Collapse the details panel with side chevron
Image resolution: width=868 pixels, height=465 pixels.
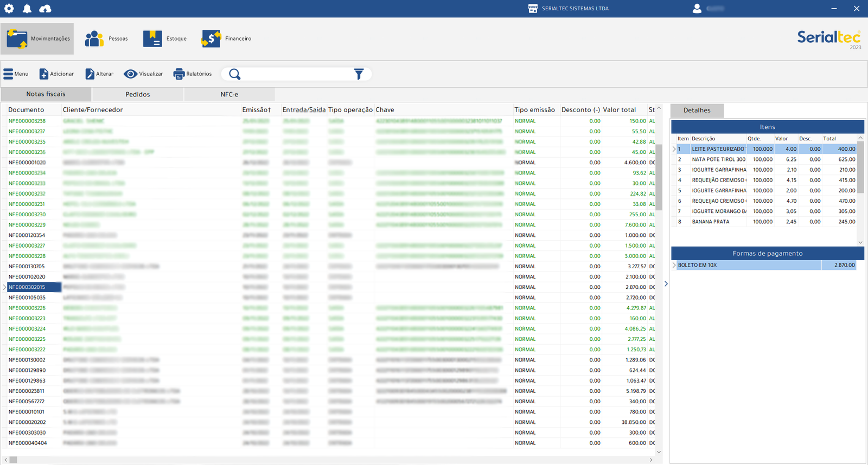666,283
